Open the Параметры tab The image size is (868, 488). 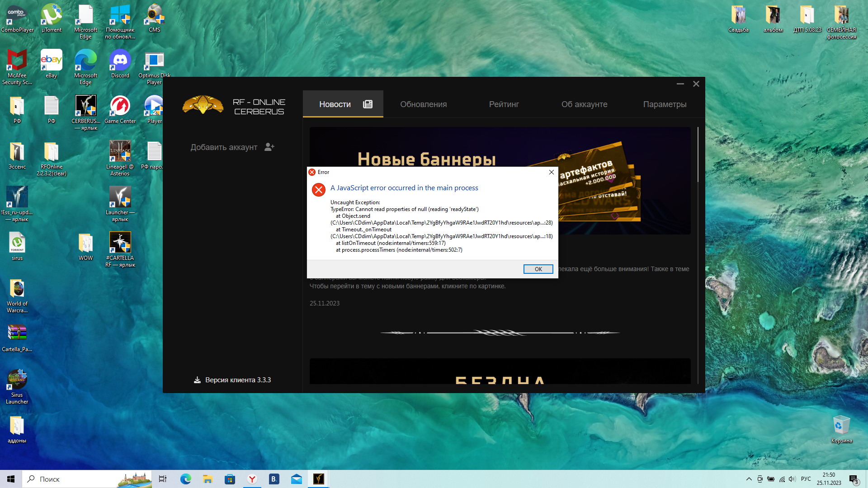click(665, 104)
